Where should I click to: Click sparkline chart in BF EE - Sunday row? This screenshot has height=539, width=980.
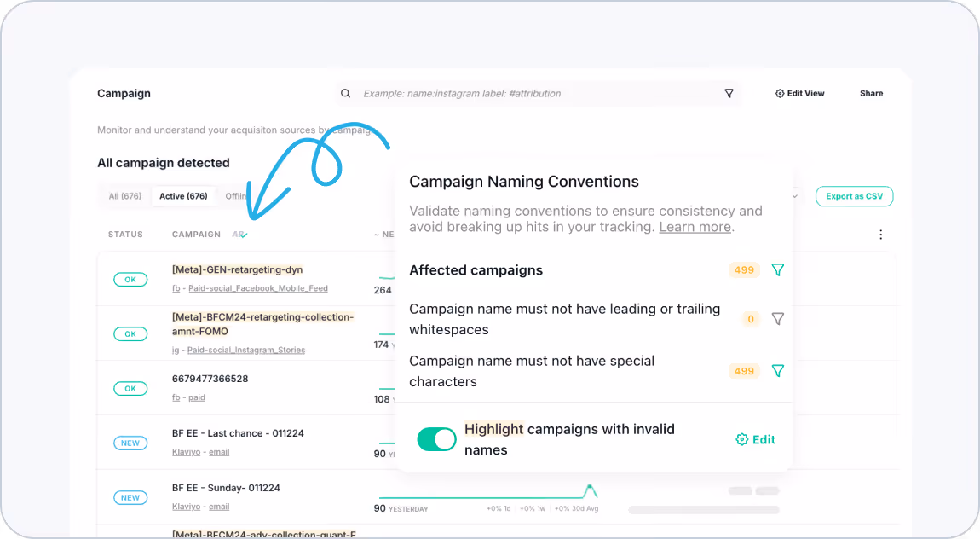pyautogui.click(x=488, y=491)
